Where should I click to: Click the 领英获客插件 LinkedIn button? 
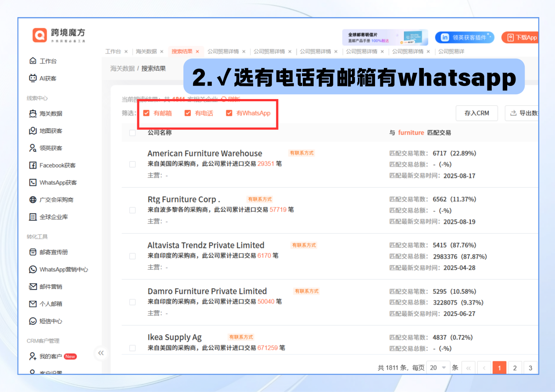point(465,38)
